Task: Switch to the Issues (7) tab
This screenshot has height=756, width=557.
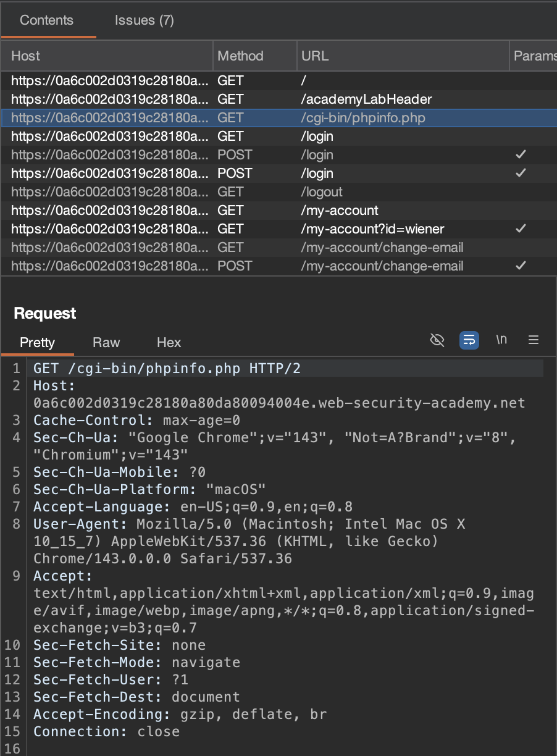Action: click(x=144, y=20)
